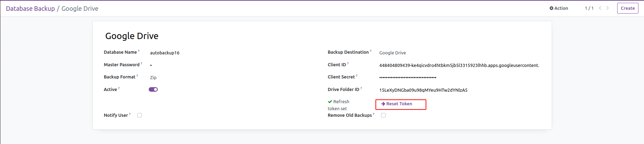Click the green refresh token checkmark
This screenshot has width=644, height=144.
point(330,102)
